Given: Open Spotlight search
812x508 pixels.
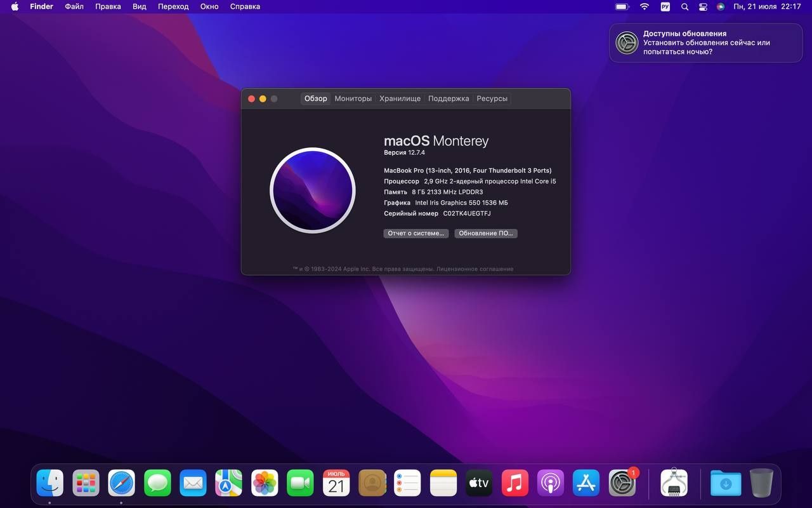Looking at the screenshot, I should (x=684, y=6).
